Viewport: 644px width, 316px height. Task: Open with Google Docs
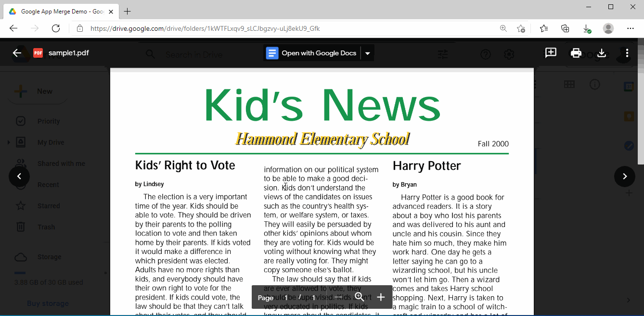[x=311, y=53]
